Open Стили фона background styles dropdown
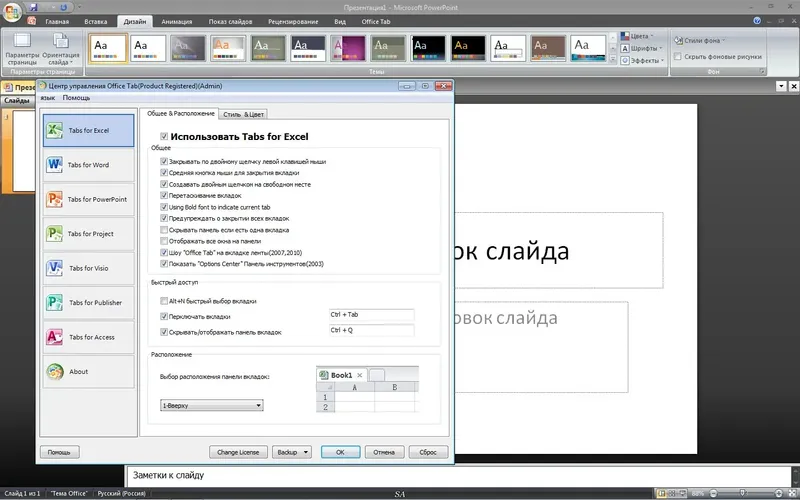 coord(699,40)
